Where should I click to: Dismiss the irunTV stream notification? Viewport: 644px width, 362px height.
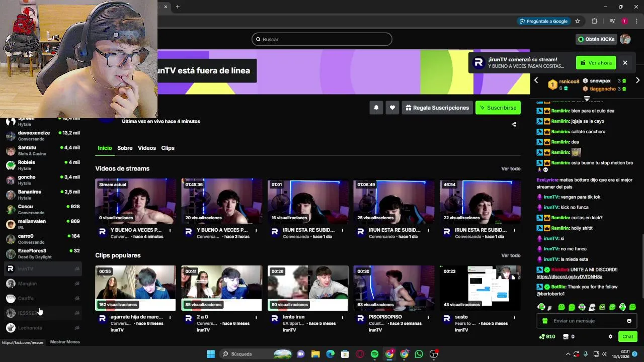coord(625,63)
